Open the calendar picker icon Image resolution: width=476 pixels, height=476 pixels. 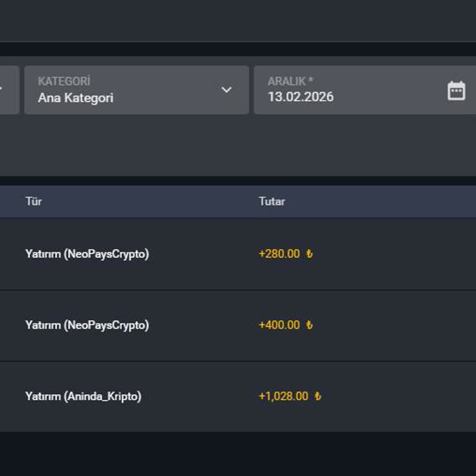click(x=456, y=90)
